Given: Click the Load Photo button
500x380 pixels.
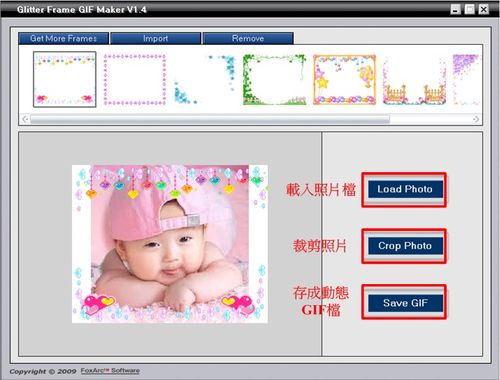Looking at the screenshot, I should (x=405, y=189).
